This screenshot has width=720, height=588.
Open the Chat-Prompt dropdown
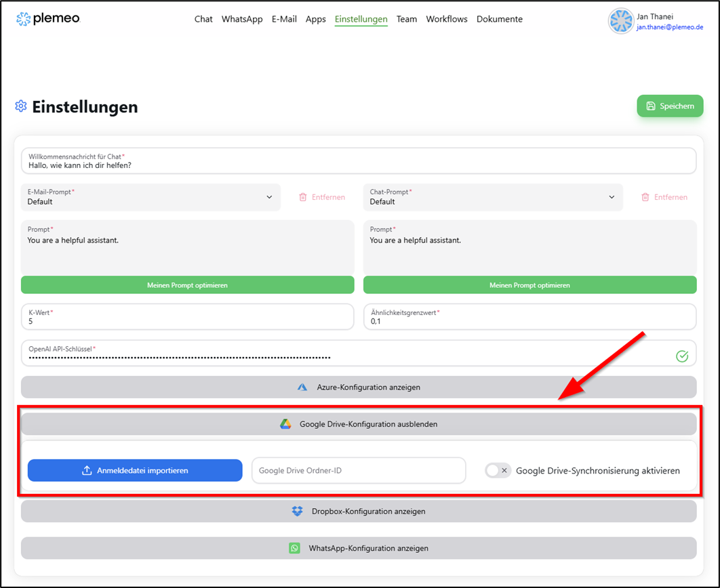(x=612, y=196)
